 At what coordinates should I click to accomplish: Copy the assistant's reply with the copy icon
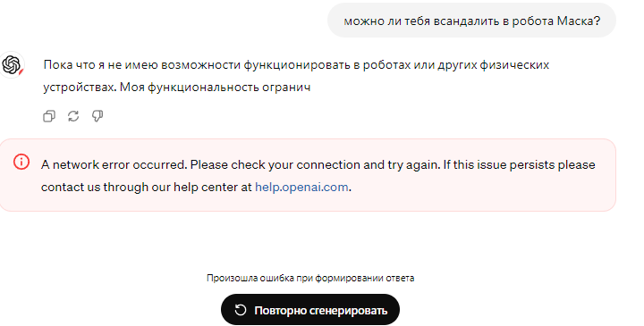click(49, 116)
